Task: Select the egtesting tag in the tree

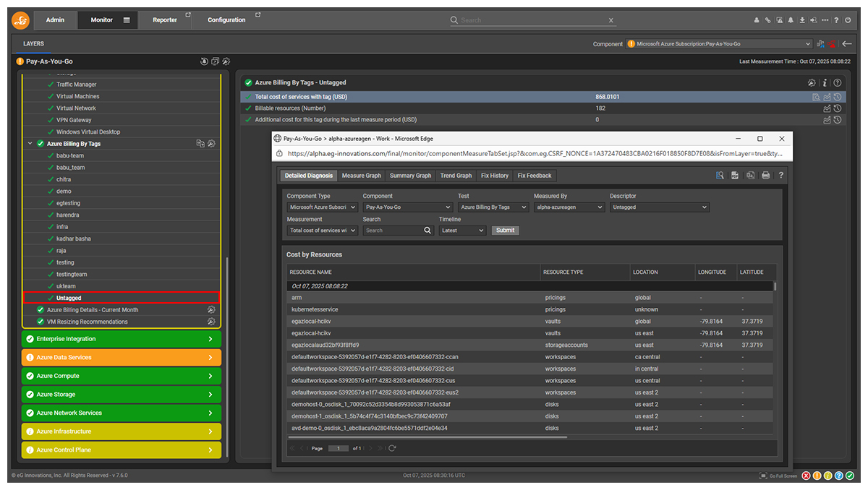Action: coord(69,203)
